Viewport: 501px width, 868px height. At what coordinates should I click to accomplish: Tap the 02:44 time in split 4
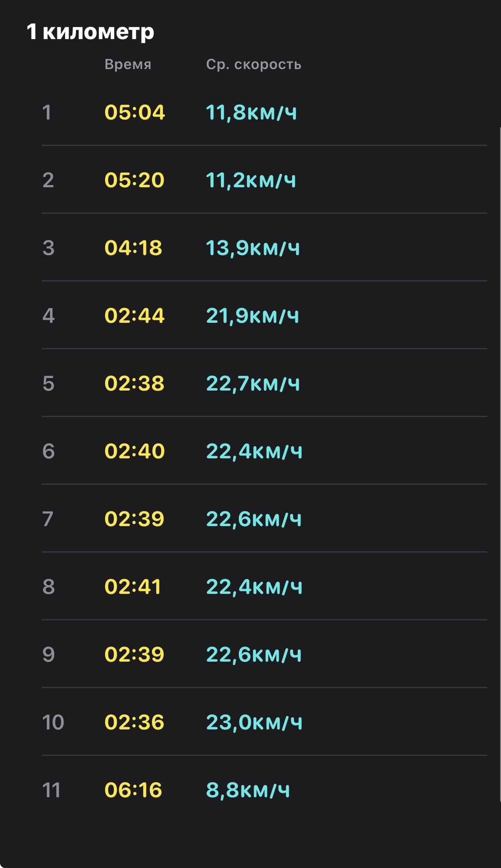[135, 316]
